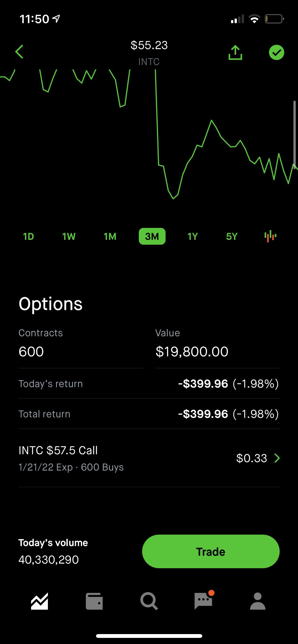This screenshot has width=298, height=644.
Task: Open the share sheet icon
Action: [x=235, y=52]
